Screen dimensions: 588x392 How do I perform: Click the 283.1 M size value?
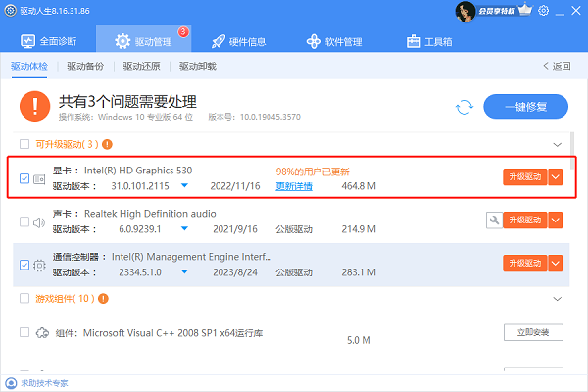click(359, 272)
